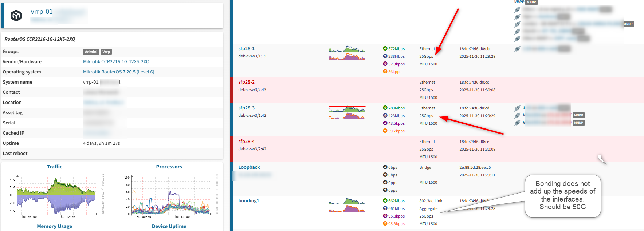Image resolution: width=644 pixels, height=231 pixels.
Task: Open the Mikrotik RouterOS 7.20.5 link
Action: [118, 72]
